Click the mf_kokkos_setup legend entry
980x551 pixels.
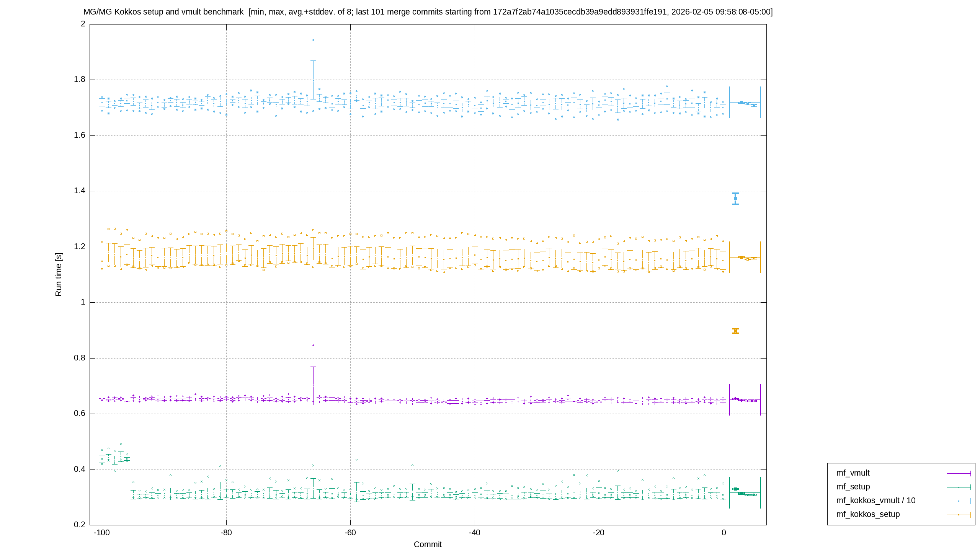(x=868, y=514)
